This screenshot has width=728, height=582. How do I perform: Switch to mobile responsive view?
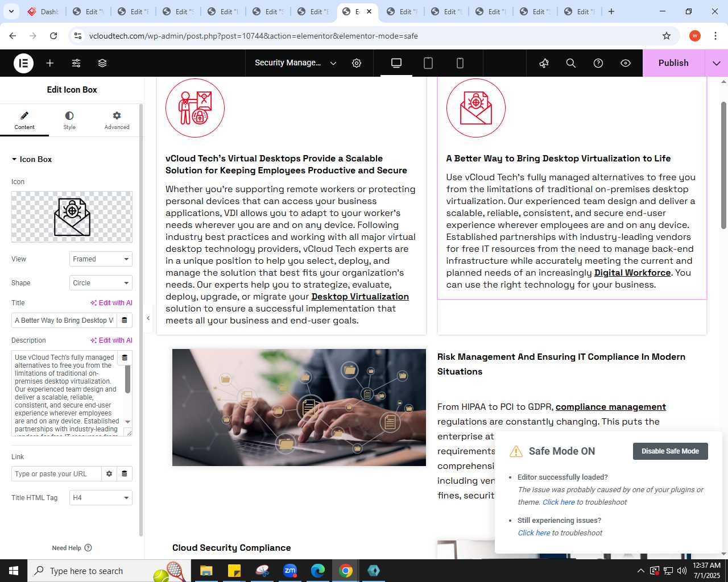460,63
